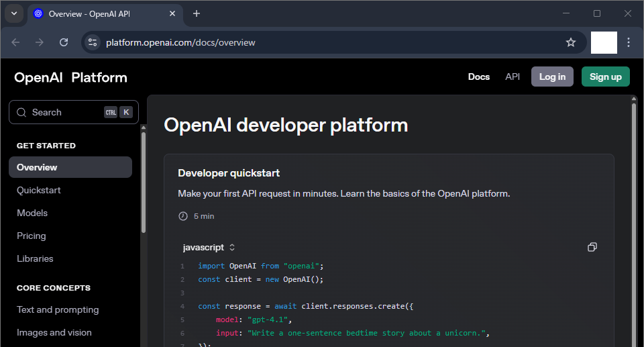
Task: Open the tab search dropdown arrow
Action: (14, 13)
